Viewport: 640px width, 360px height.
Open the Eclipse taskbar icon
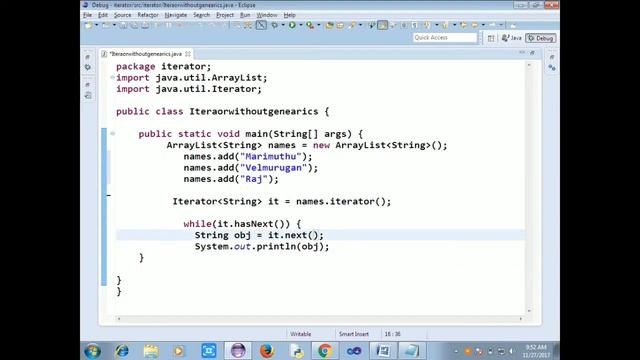point(238,351)
